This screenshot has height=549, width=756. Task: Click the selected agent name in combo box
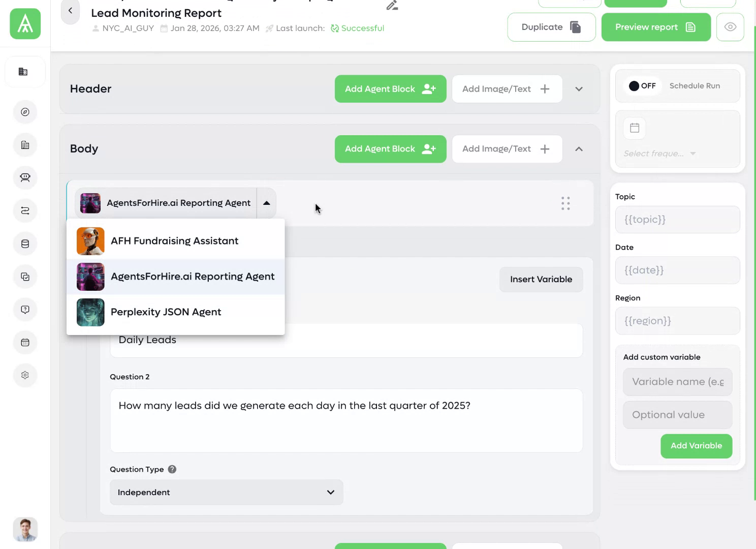click(x=178, y=203)
